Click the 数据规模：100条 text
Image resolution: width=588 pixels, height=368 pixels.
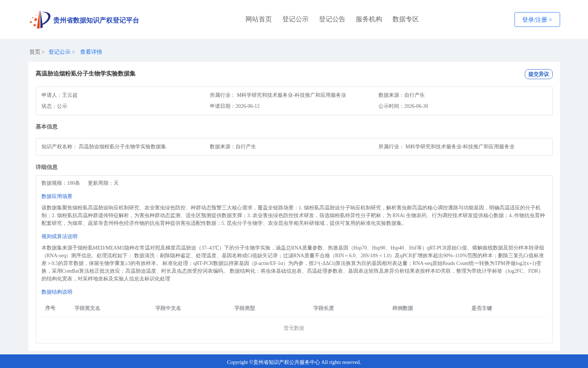[61, 183]
